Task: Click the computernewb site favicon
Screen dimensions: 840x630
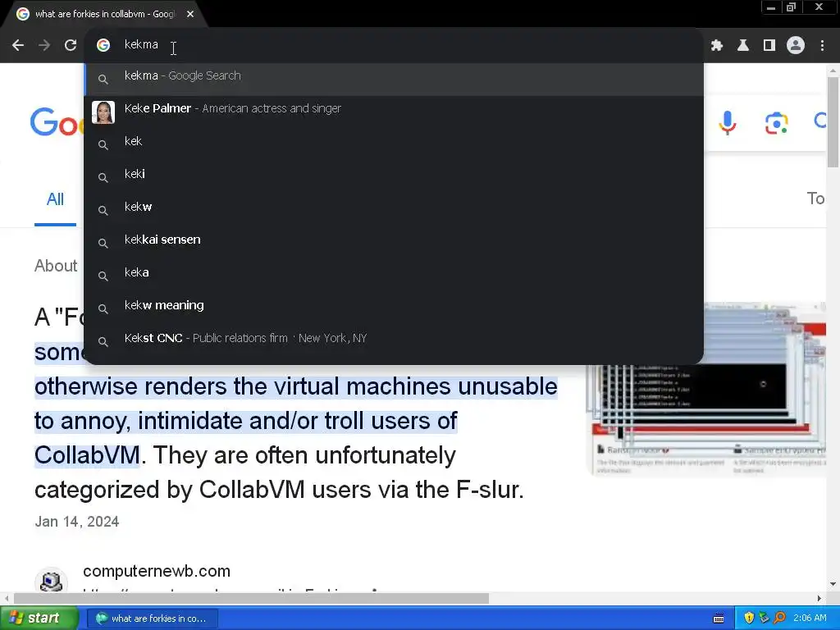Action: point(51,581)
